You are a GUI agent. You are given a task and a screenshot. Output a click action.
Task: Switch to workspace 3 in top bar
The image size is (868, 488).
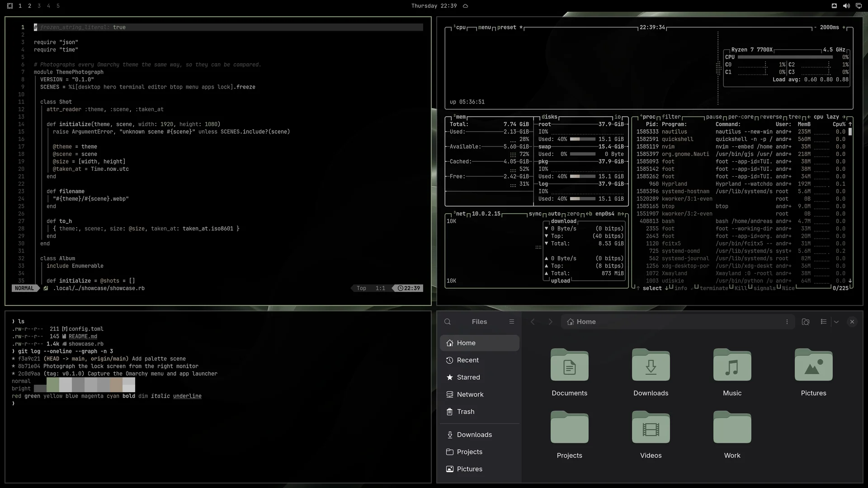click(39, 6)
